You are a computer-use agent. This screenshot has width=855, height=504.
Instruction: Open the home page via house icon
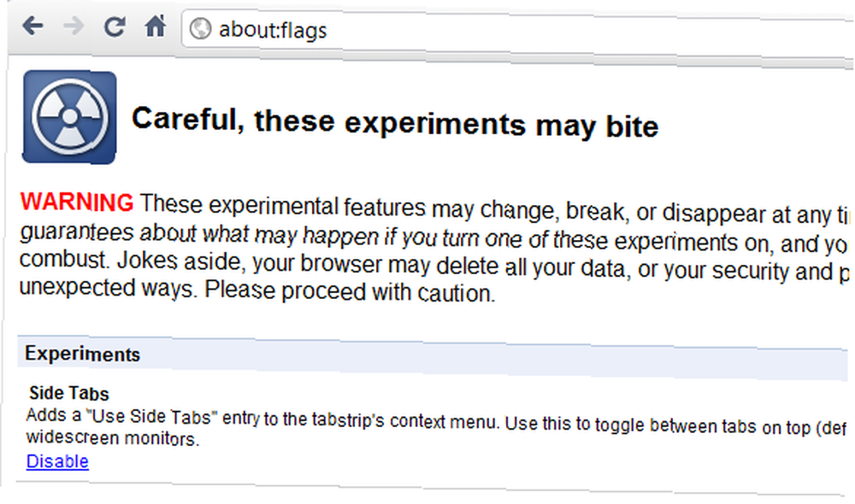coord(156,26)
